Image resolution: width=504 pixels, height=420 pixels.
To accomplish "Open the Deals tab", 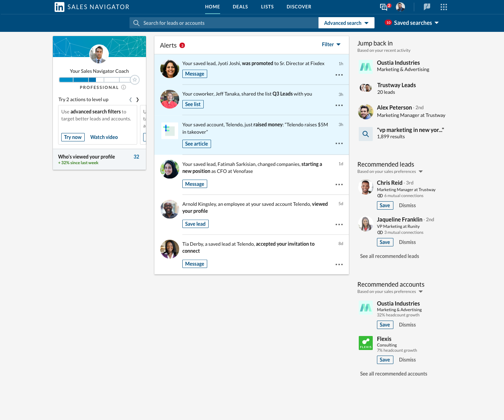I will [x=240, y=7].
